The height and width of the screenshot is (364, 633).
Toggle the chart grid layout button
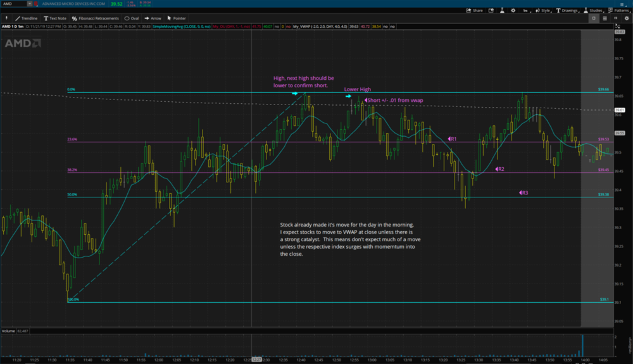[605, 18]
